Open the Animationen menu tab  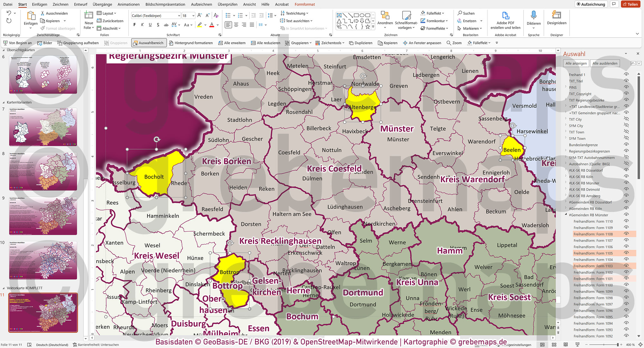128,4
